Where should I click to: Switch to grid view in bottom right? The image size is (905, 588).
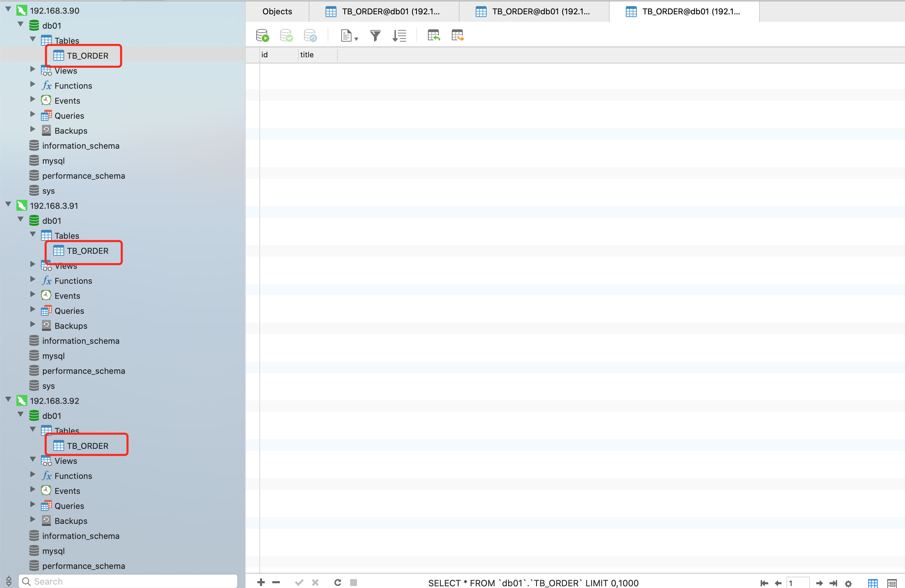pyautogui.click(x=873, y=583)
